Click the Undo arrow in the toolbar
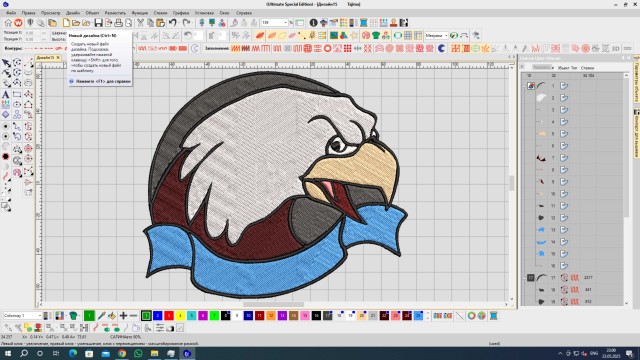This screenshot has height=360, width=640. [x=173, y=23]
